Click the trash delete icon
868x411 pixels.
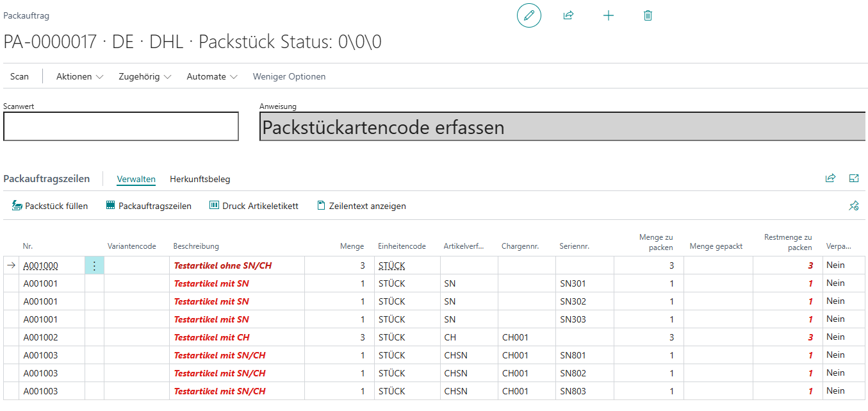[648, 15]
